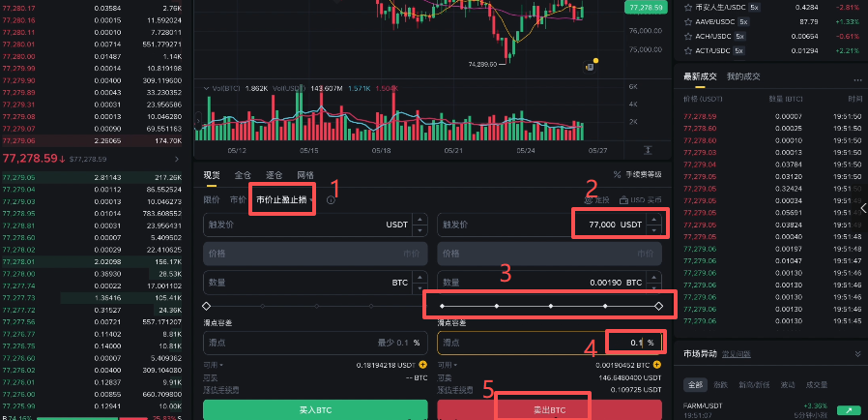
Task: Click the yellow plus next to available BTC
Action: 656,365
